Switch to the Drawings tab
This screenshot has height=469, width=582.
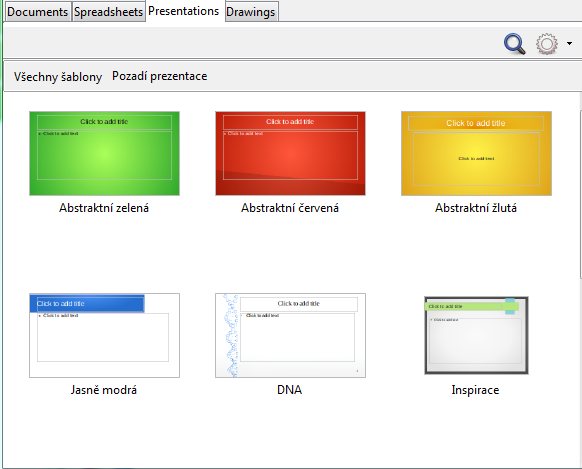[x=251, y=12]
